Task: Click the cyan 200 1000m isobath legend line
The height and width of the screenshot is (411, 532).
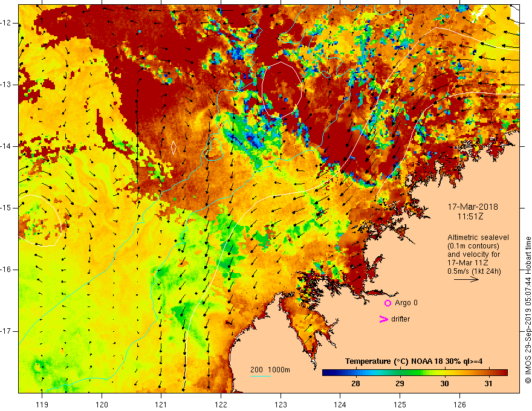Action: point(261,376)
